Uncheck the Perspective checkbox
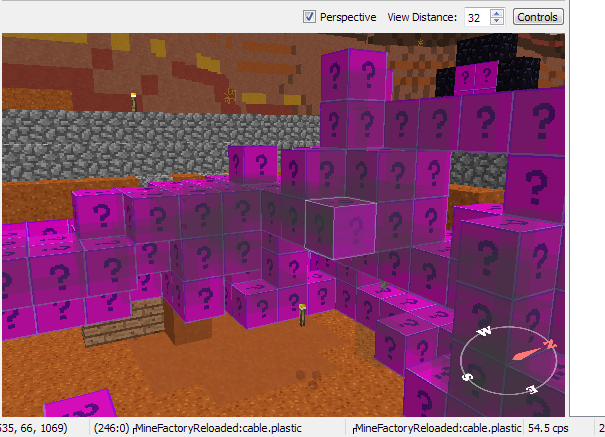This screenshot has height=437, width=605. (309, 17)
